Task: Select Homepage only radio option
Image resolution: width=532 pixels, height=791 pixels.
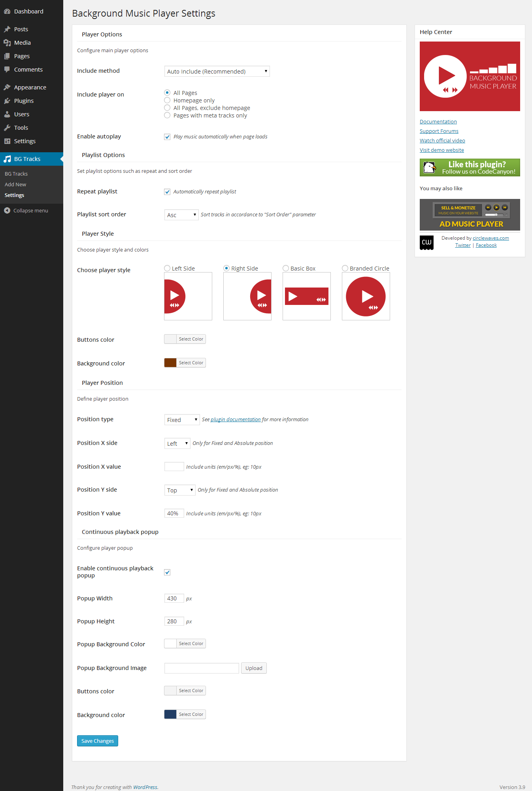Action: (167, 100)
